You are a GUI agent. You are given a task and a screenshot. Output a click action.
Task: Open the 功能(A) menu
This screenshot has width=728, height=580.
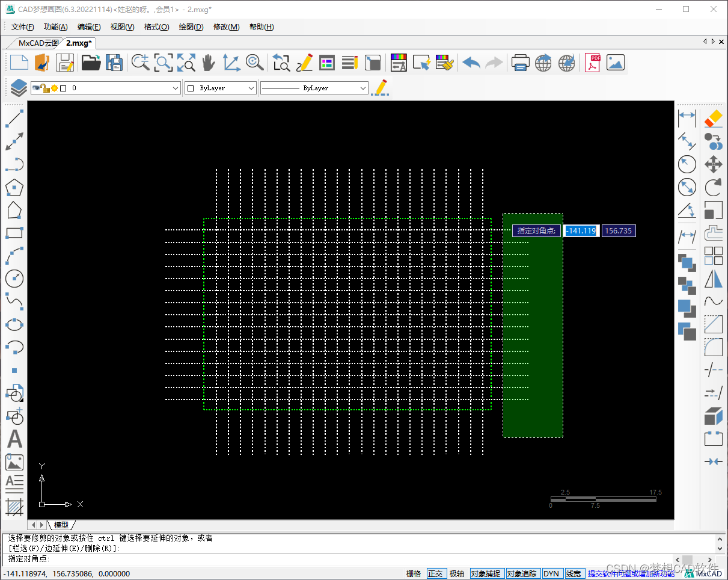(56, 27)
